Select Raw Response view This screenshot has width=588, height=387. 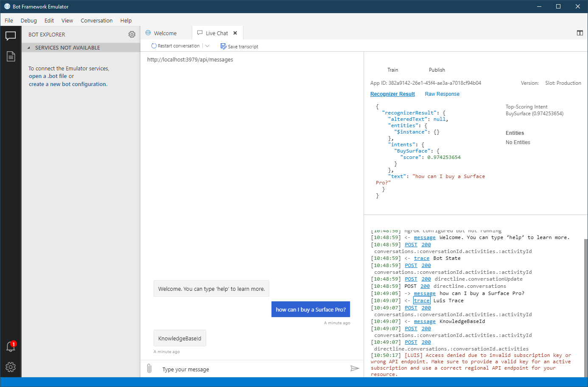(x=442, y=94)
